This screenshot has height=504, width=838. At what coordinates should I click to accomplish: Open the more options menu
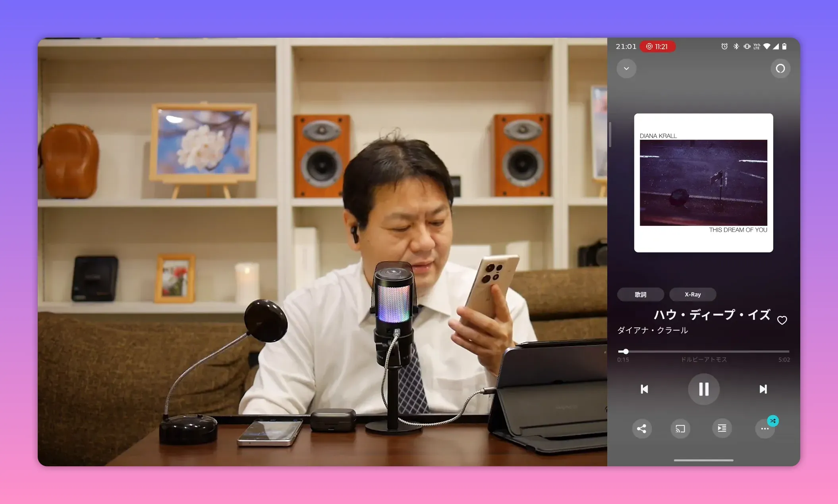pos(765,429)
